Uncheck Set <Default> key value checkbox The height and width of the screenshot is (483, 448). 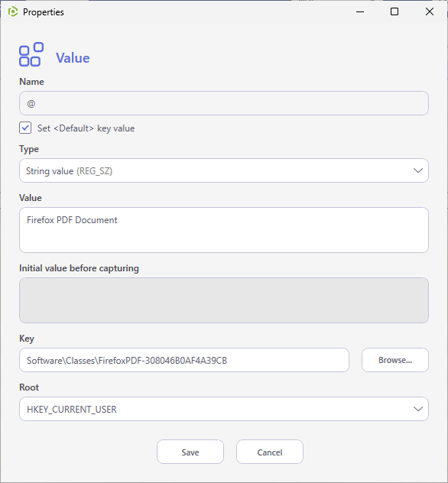click(25, 128)
